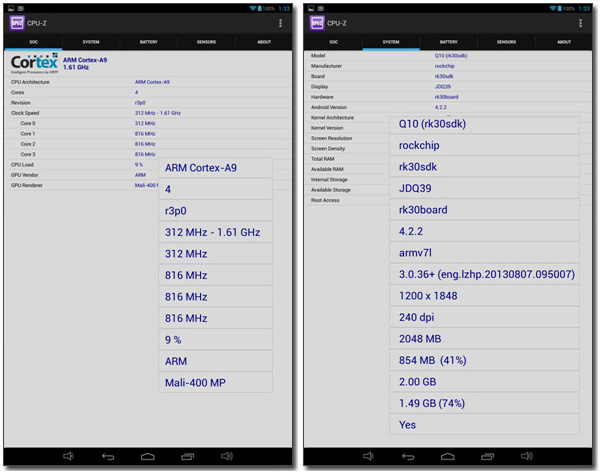Tap the first notification icon on the SOC screen
Viewport: 600px width, 475px height.
[x=11, y=8]
